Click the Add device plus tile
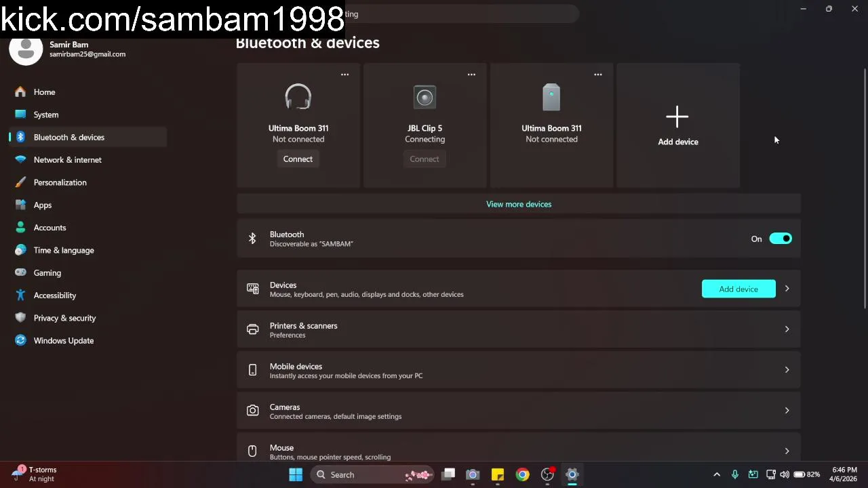 click(x=678, y=125)
